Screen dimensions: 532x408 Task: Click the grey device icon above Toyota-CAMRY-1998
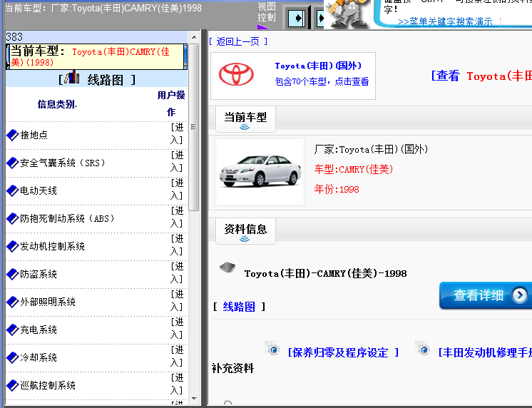pos(227,267)
